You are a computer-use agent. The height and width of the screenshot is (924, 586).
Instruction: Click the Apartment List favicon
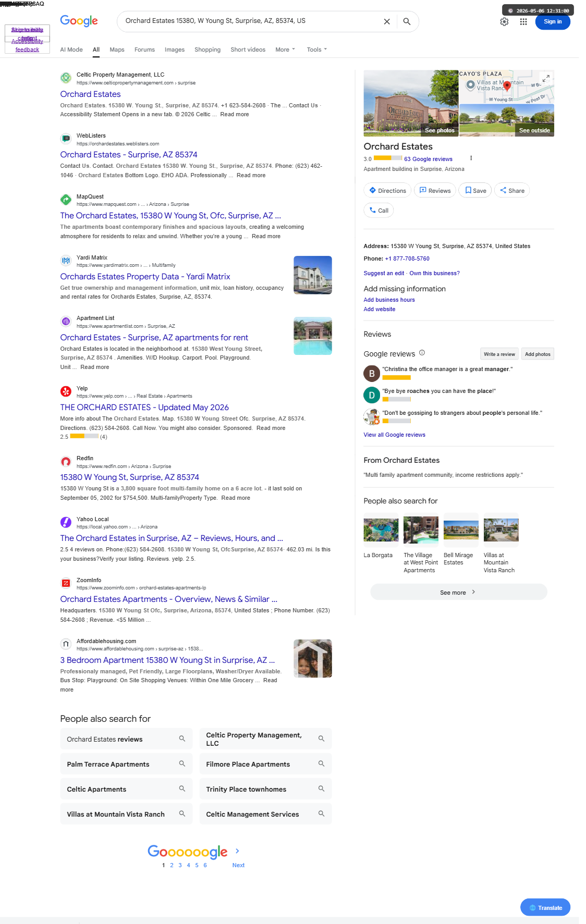click(x=66, y=321)
